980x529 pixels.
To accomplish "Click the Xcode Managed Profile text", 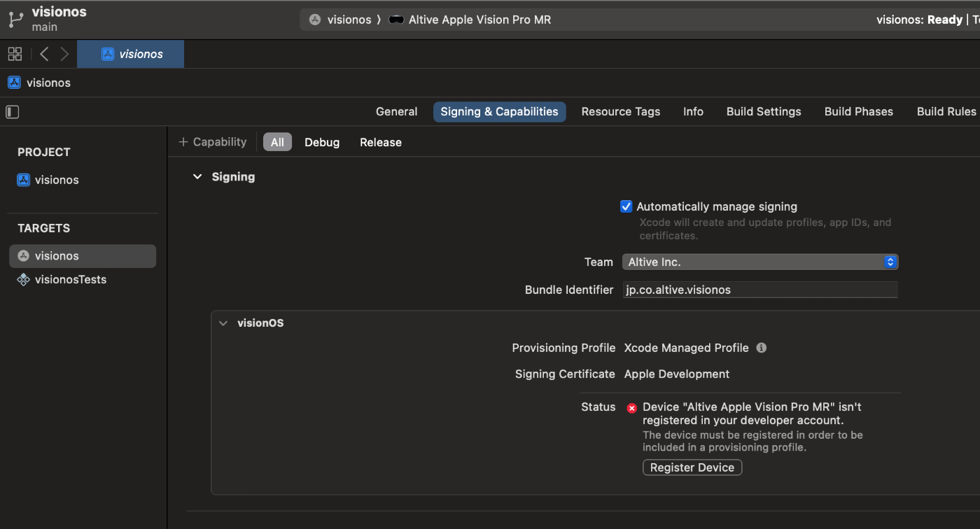I will pyautogui.click(x=687, y=348).
